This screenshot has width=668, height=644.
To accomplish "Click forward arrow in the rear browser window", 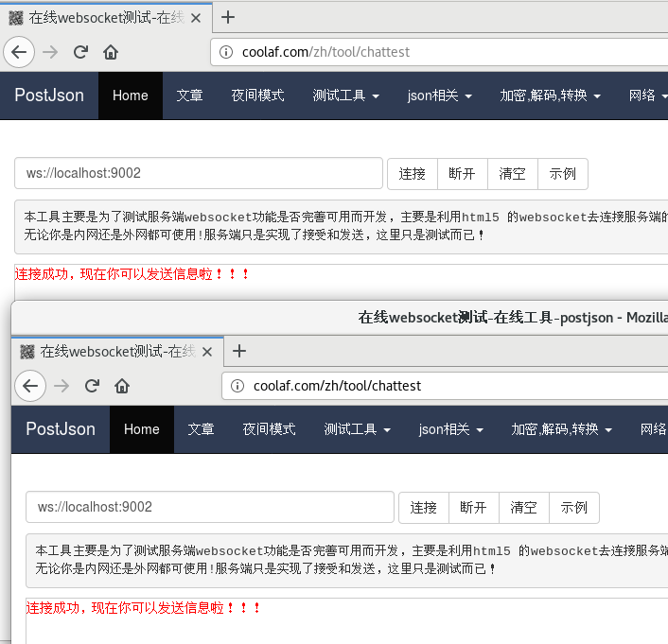I will 50,52.
